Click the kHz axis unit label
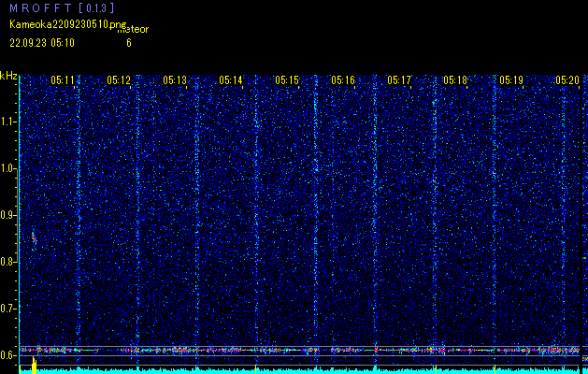 (8, 76)
